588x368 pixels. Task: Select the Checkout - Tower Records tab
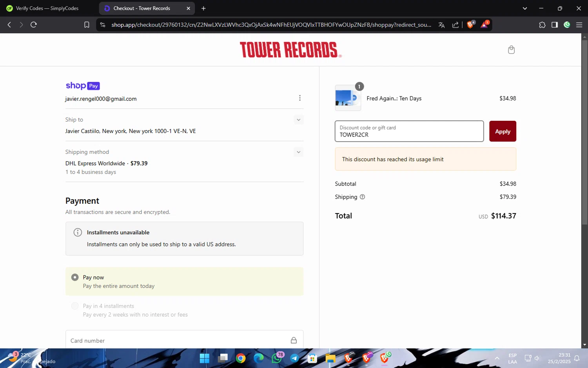142,8
